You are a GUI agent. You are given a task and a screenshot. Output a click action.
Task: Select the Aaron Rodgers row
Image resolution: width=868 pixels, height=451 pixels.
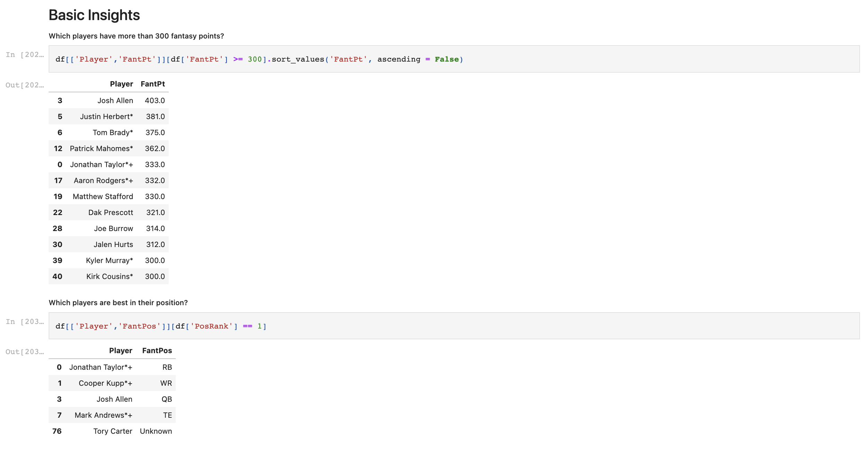click(103, 180)
